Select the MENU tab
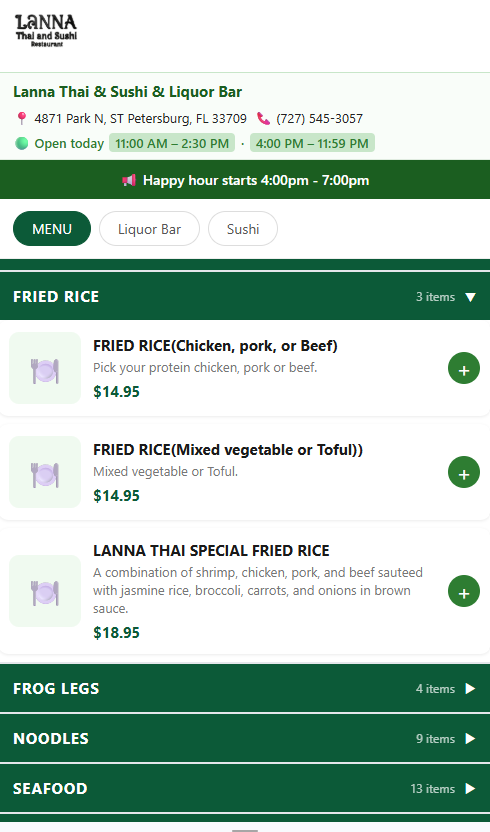Screen dimensions: 490x832 (52, 229)
